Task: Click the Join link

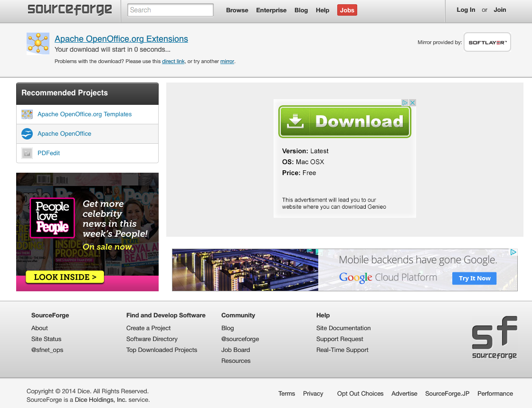Action: tap(500, 10)
